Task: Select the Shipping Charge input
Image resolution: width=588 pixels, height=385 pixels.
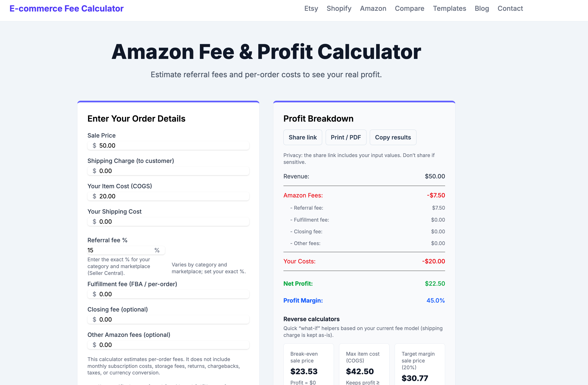Action: (168, 171)
